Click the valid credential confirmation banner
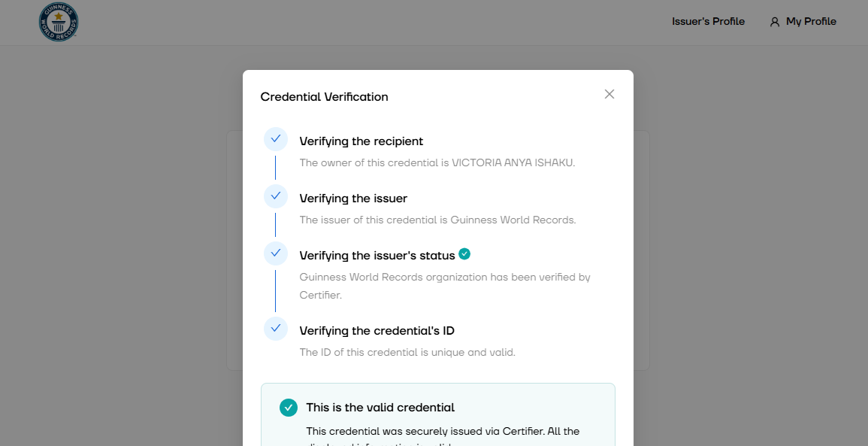Viewport: 868px width, 446px height. (x=438, y=414)
